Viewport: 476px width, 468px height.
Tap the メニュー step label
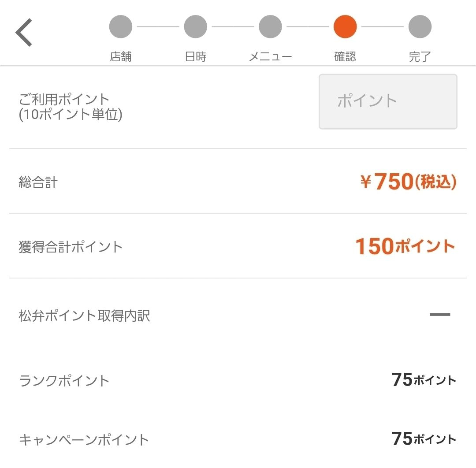coord(271,57)
